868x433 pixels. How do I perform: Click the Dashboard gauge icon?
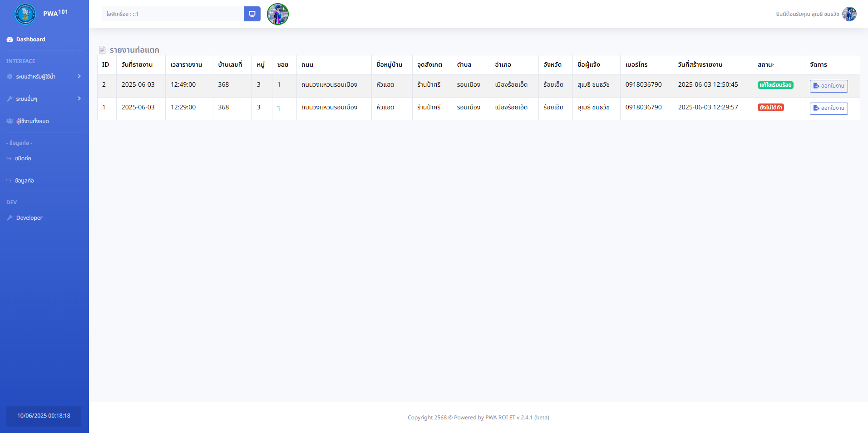10,39
